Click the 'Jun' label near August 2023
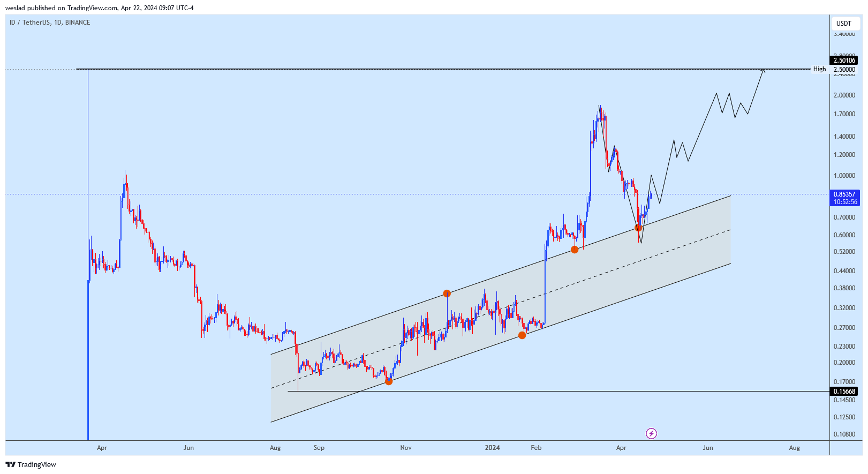This screenshot has height=474, width=868. click(x=188, y=448)
